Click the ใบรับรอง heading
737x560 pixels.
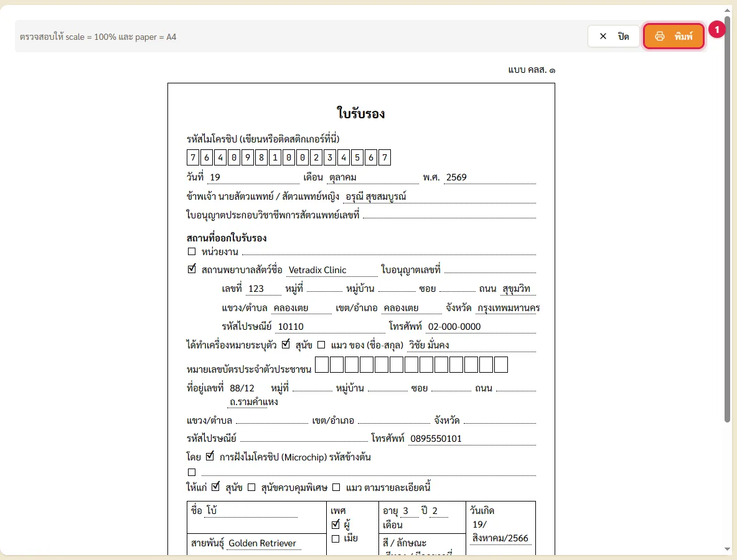[x=361, y=114]
